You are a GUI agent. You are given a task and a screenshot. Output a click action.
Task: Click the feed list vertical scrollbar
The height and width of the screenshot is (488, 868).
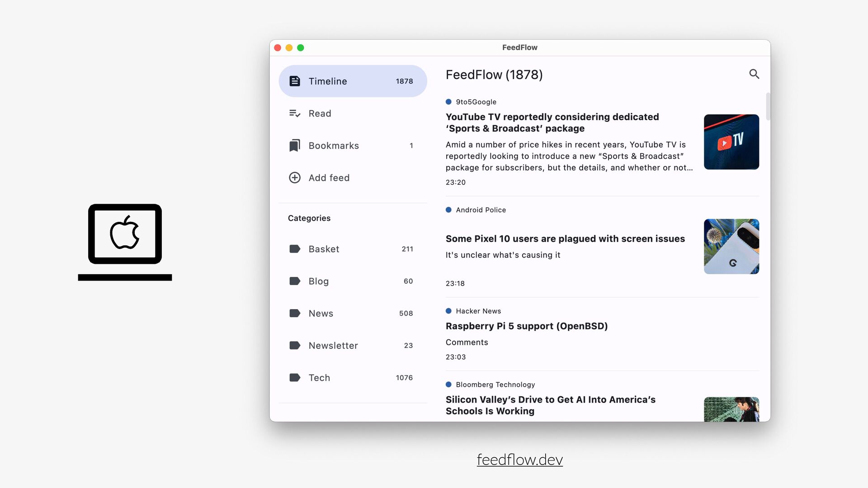768,107
